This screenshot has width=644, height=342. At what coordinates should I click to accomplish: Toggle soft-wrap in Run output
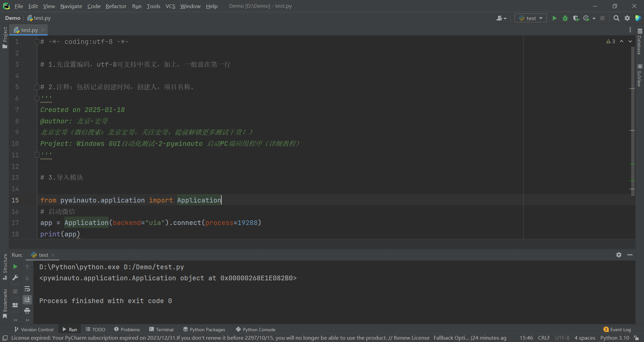coord(27,289)
